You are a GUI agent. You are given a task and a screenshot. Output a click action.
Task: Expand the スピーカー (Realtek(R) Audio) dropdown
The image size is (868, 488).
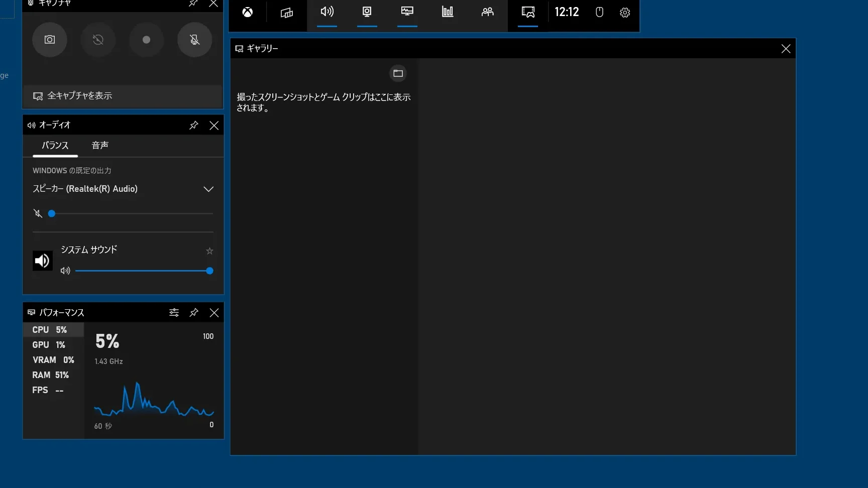[x=208, y=189]
